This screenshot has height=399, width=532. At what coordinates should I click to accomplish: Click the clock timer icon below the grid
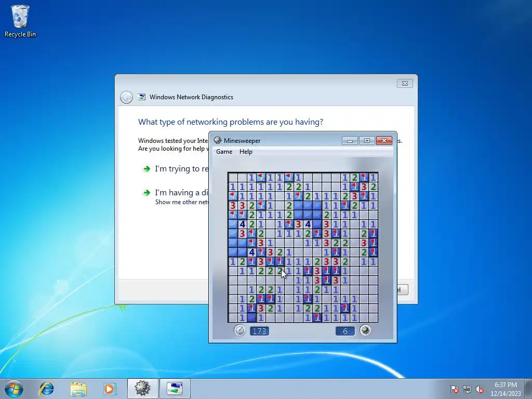[x=240, y=330]
